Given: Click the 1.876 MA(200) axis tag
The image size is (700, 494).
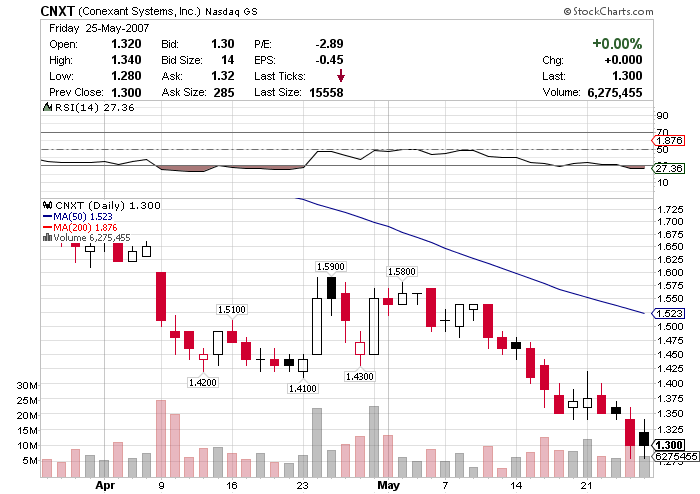Looking at the screenshot, I should coord(668,140).
